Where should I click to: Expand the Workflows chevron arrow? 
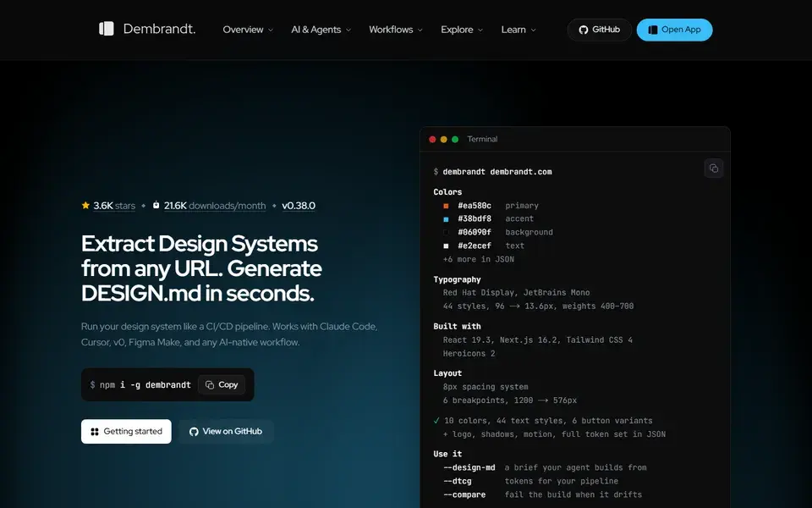(x=420, y=30)
